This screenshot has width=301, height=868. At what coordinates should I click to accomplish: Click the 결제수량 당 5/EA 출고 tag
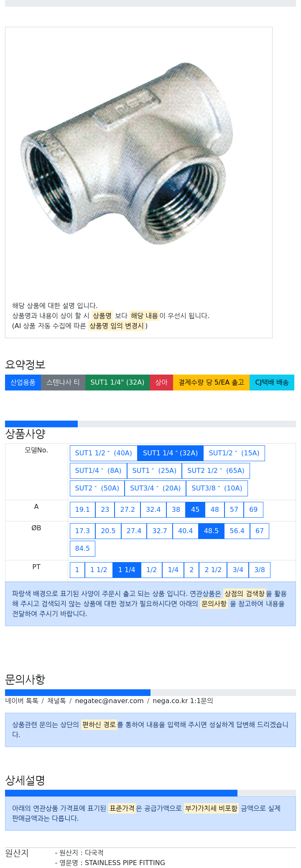click(212, 382)
